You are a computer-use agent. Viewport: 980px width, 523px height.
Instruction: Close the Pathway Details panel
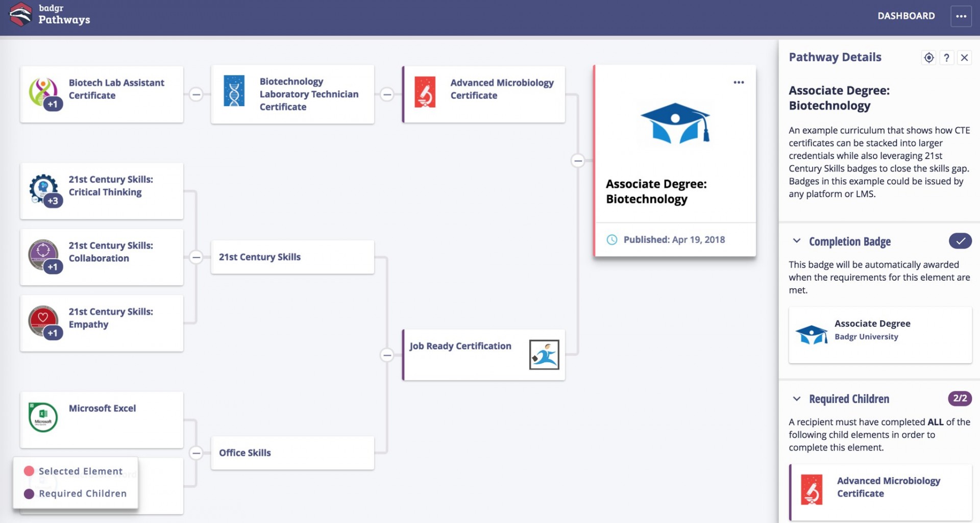point(964,58)
